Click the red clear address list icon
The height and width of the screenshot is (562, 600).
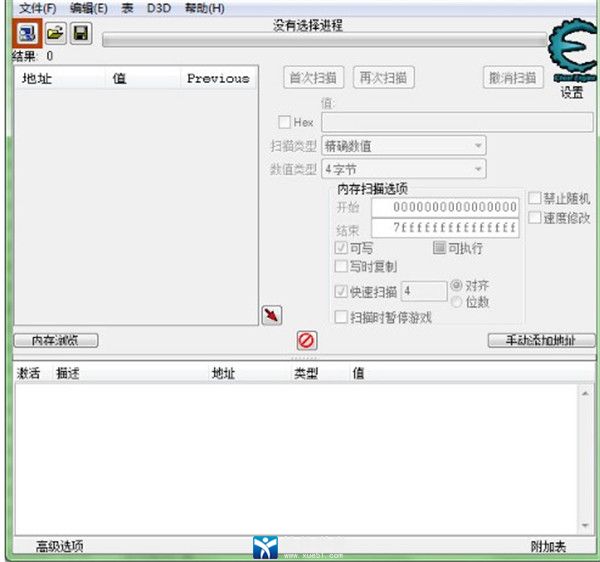307,340
